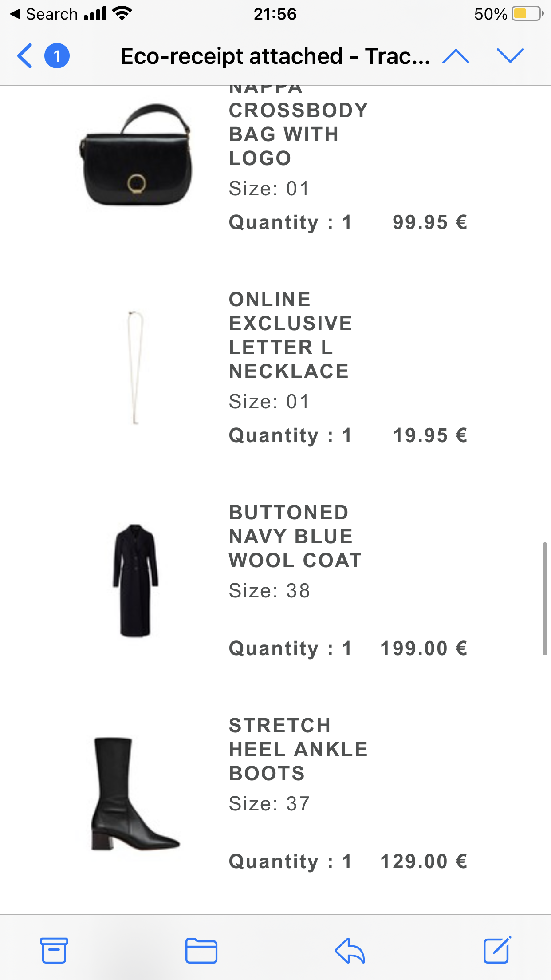The image size is (551, 980).
Task: Tap the unread count badge
Action: (x=57, y=56)
